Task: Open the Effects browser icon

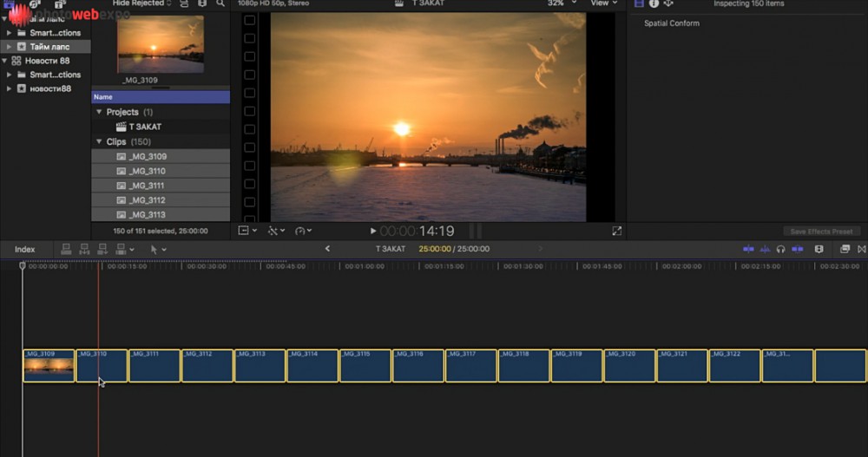Action: coord(845,250)
